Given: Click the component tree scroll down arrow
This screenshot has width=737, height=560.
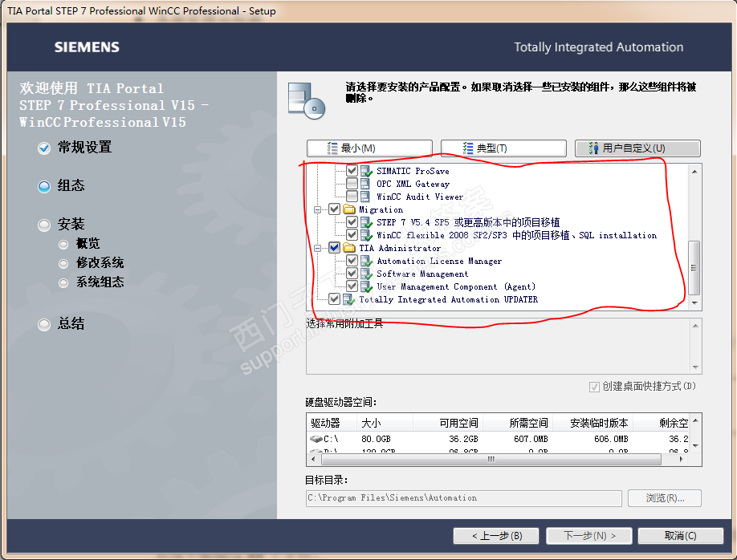Looking at the screenshot, I should 694,303.
